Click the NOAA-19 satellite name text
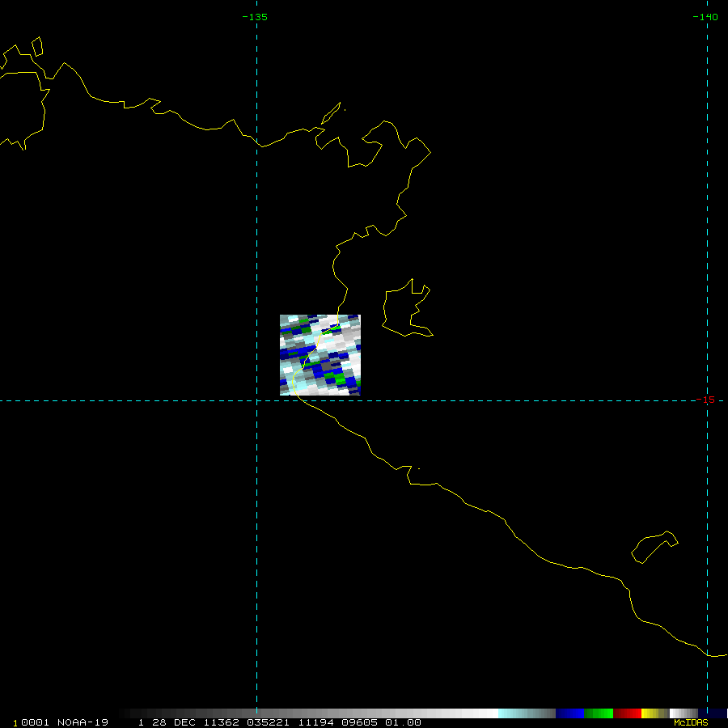 point(83,722)
